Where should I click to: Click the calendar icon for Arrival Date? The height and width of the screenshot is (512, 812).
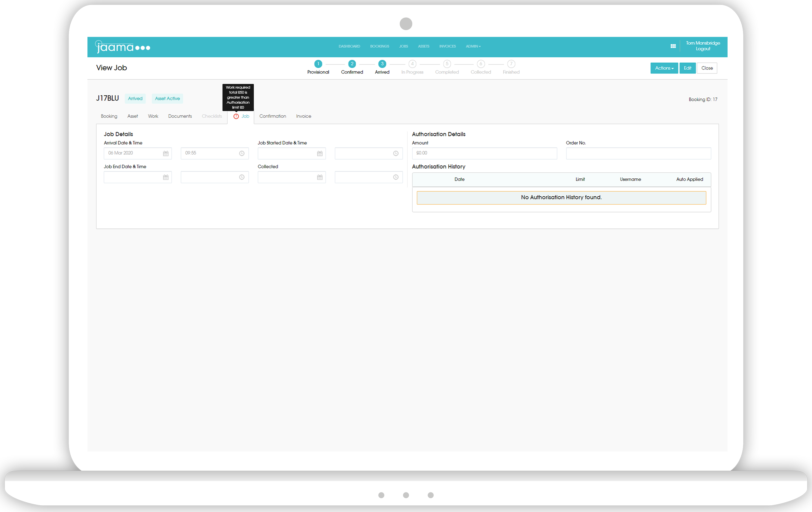point(166,153)
